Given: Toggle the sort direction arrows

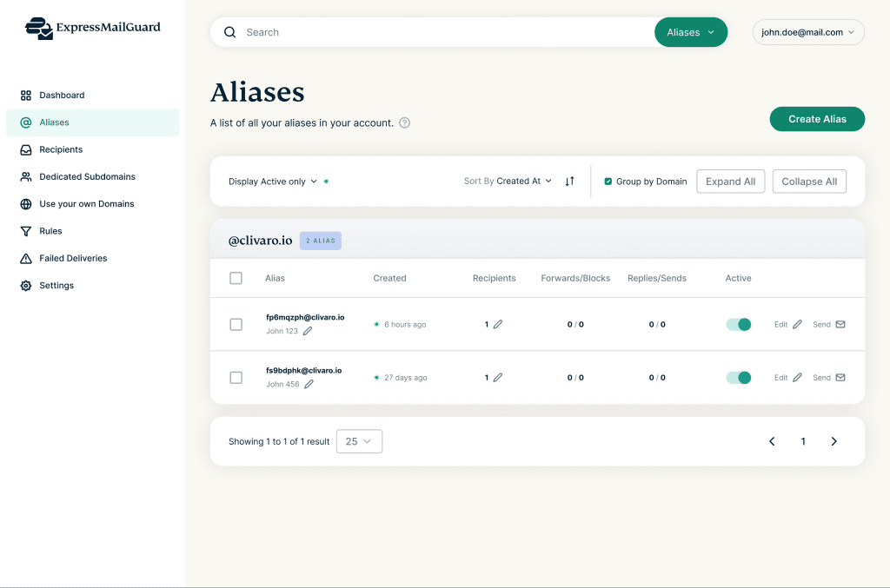Looking at the screenshot, I should 570,181.
